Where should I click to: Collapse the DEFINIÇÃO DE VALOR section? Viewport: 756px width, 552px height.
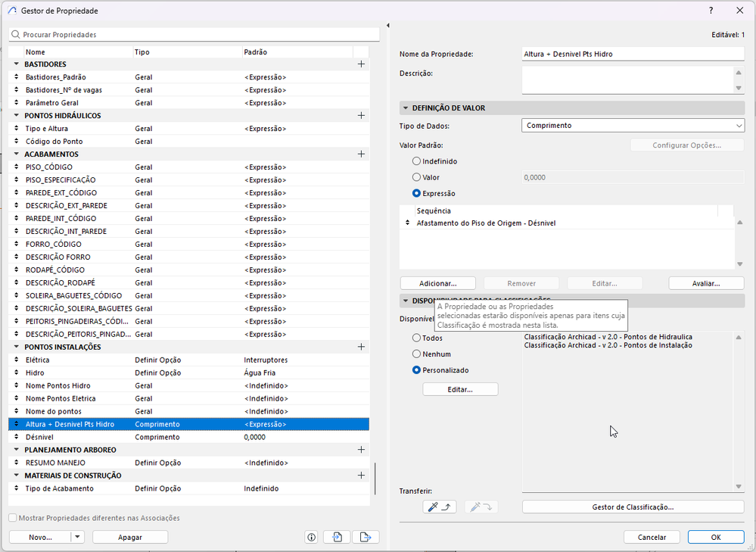coord(406,108)
